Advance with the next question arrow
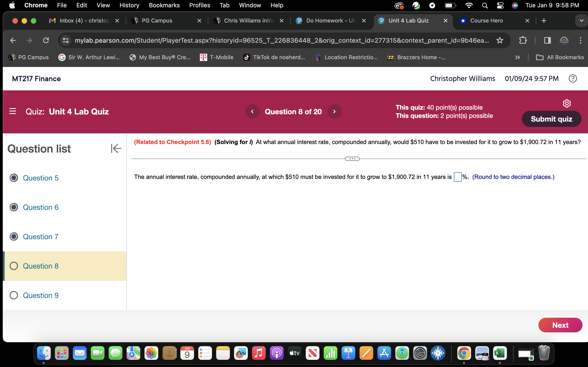This screenshot has height=367, width=588. pyautogui.click(x=335, y=111)
